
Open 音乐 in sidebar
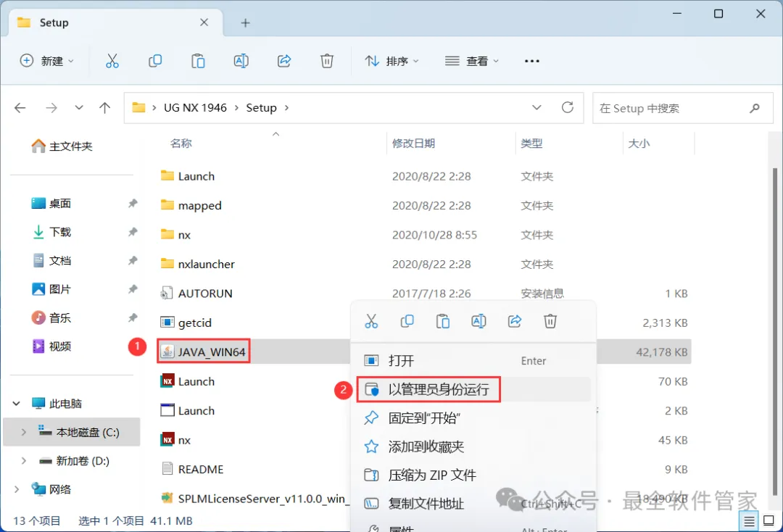[x=51, y=318]
